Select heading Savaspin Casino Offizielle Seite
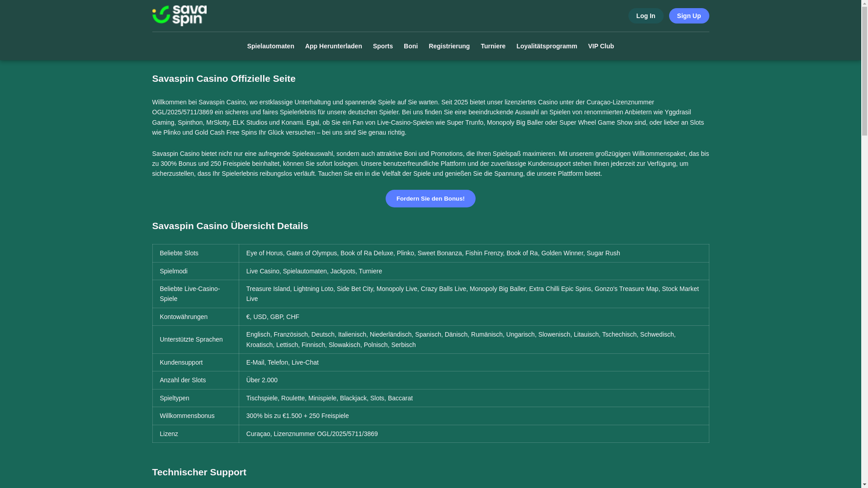This screenshot has width=868, height=488. coord(224,79)
